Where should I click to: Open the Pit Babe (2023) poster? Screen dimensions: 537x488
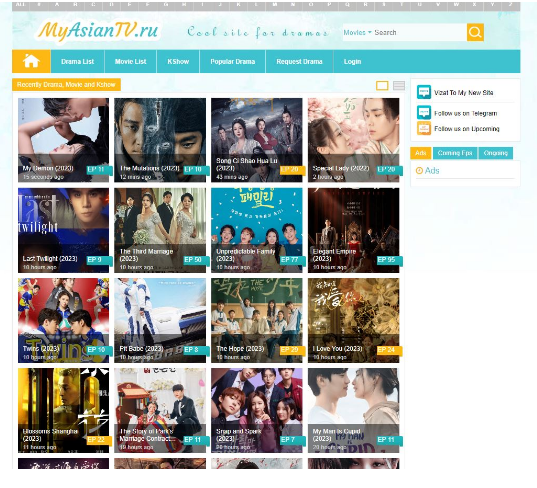click(160, 320)
